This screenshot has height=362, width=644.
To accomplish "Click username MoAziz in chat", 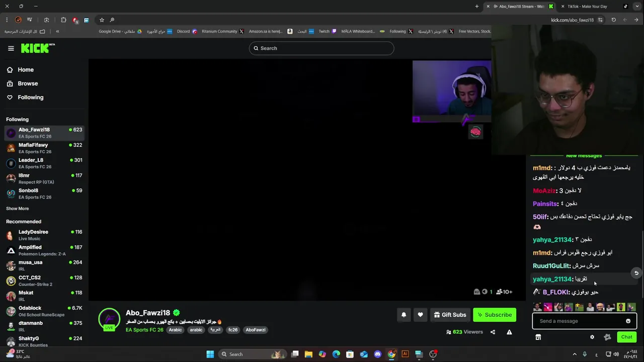I will coord(544,191).
